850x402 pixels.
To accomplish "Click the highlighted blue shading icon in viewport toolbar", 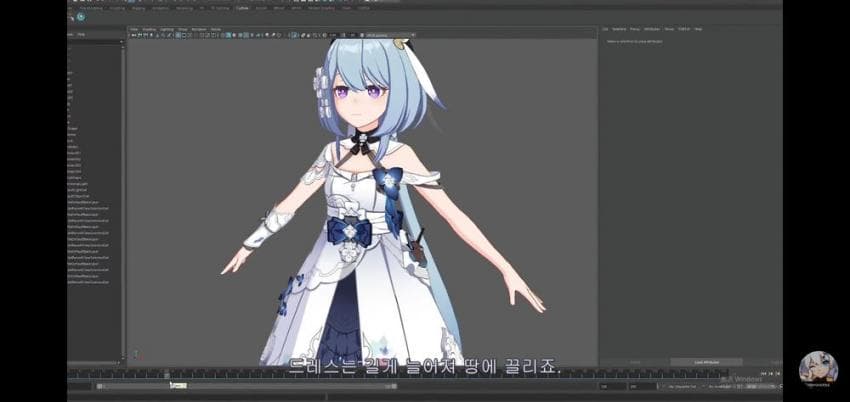I will pos(229,35).
